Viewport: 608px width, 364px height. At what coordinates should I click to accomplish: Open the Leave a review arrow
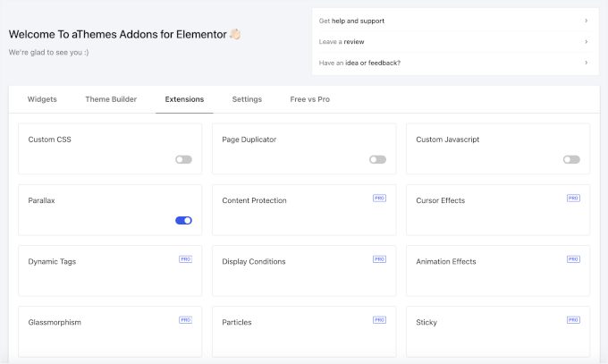[x=586, y=41]
